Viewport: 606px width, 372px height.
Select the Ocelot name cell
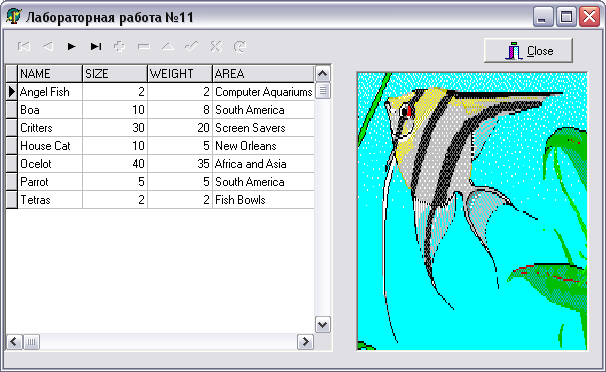tap(50, 164)
